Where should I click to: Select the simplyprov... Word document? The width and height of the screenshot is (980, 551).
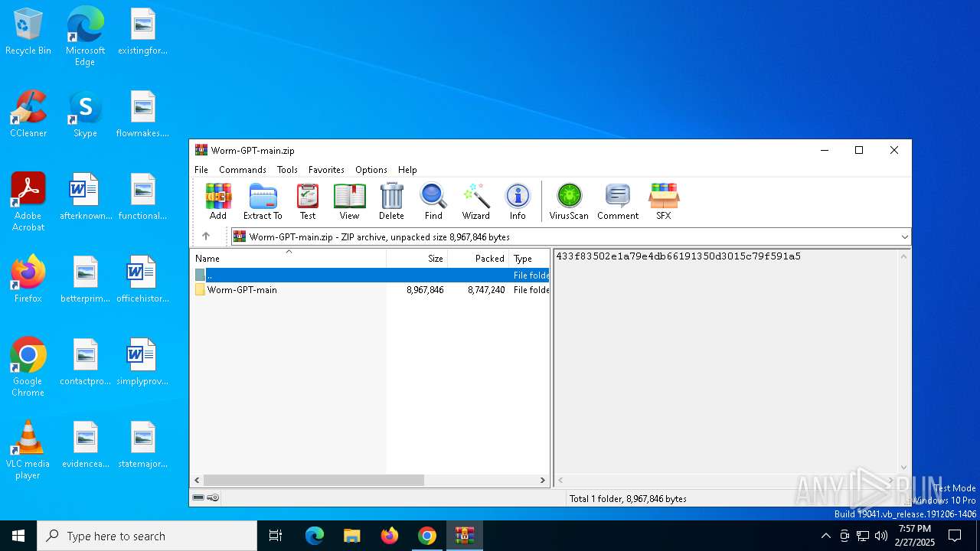click(x=142, y=362)
